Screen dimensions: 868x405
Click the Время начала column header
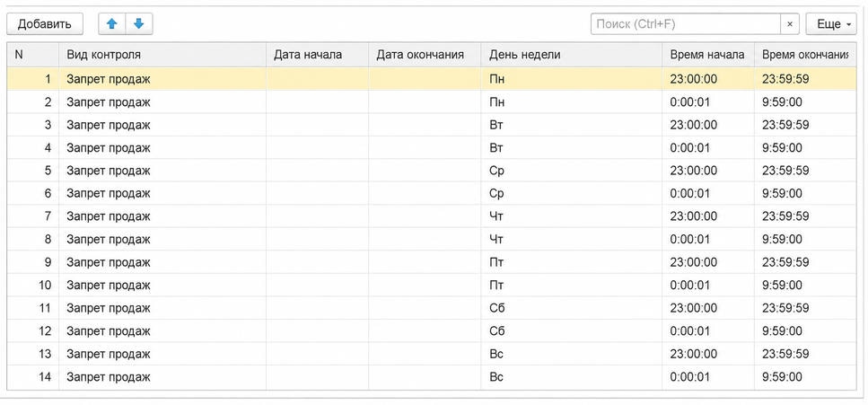click(708, 55)
